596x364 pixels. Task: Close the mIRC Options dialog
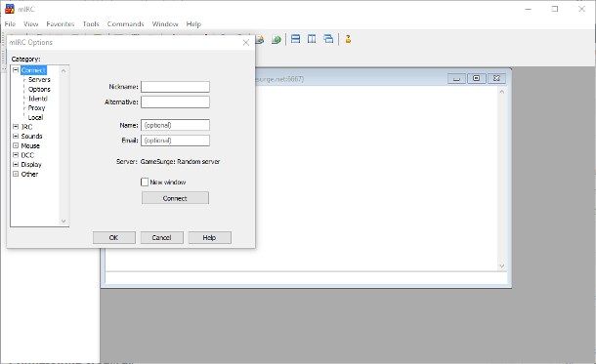pyautogui.click(x=246, y=43)
